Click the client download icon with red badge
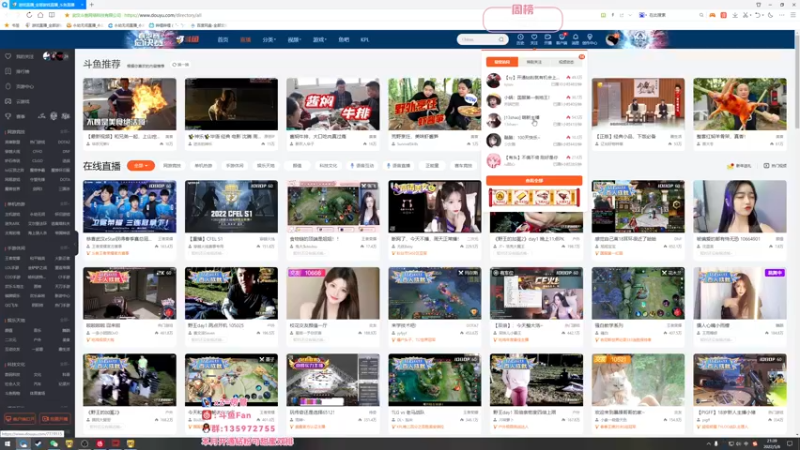Screen dimensions: 800x450 point(562,37)
